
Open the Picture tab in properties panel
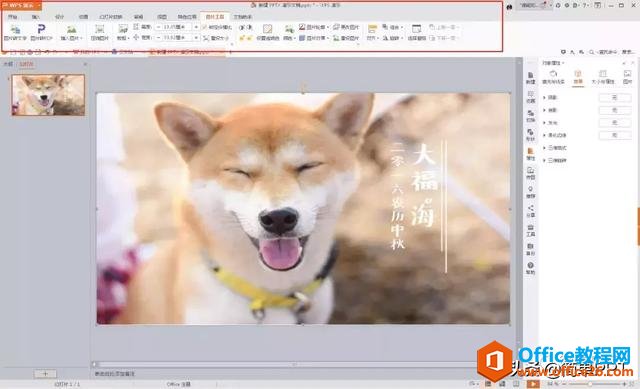627,77
